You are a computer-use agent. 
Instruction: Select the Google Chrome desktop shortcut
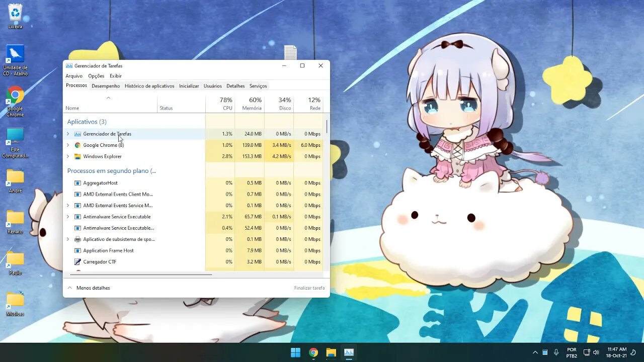click(x=15, y=102)
